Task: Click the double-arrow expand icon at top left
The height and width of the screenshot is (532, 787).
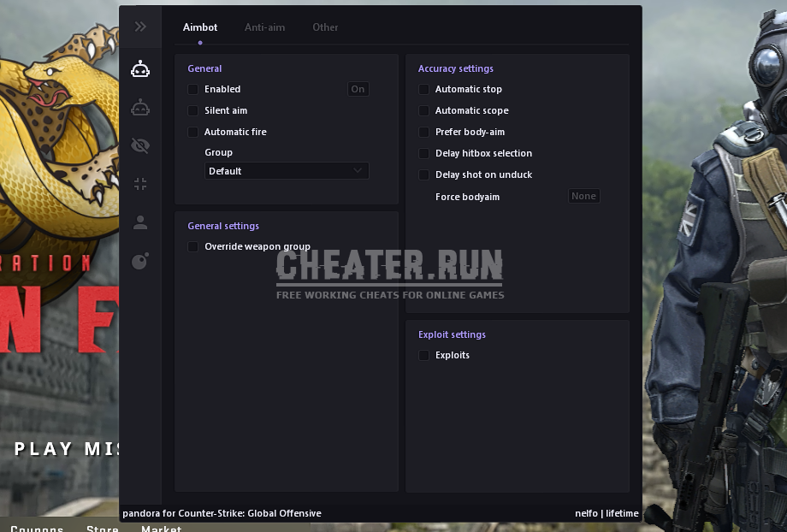Action: [x=140, y=26]
